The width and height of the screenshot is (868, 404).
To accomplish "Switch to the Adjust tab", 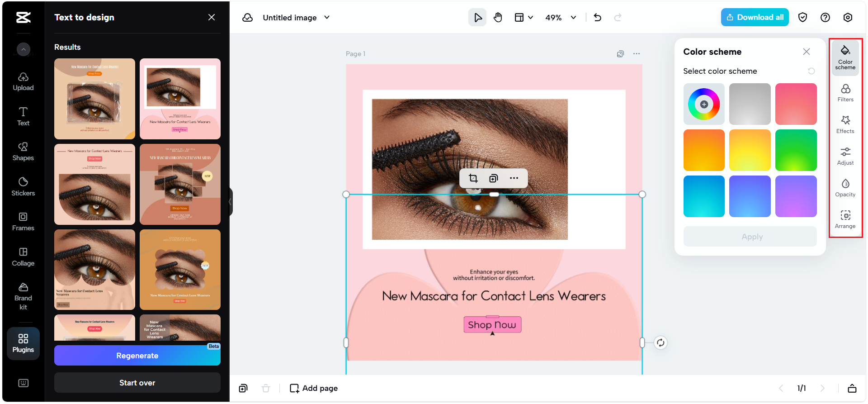I will (845, 156).
